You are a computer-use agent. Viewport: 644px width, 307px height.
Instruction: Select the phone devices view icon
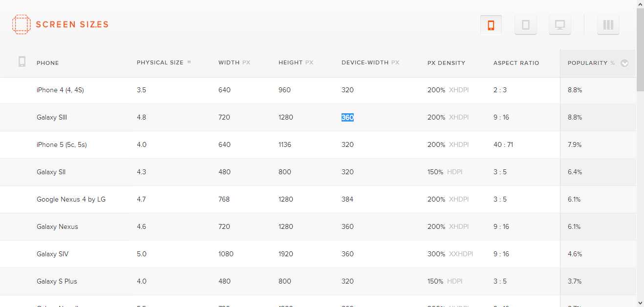tap(491, 25)
